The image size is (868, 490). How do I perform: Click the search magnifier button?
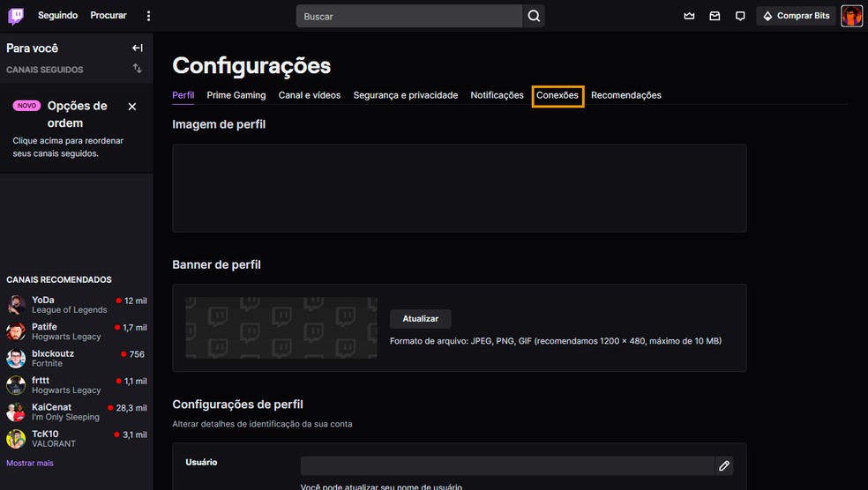[534, 16]
